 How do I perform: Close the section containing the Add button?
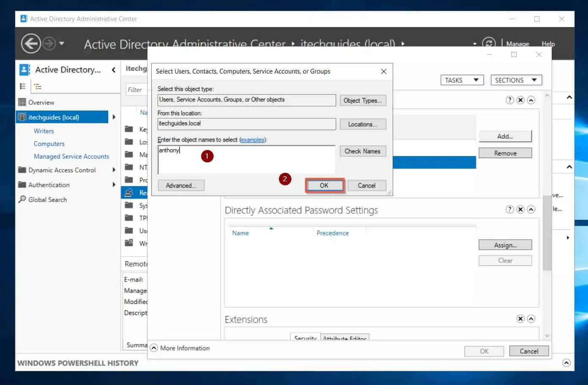tap(520, 100)
